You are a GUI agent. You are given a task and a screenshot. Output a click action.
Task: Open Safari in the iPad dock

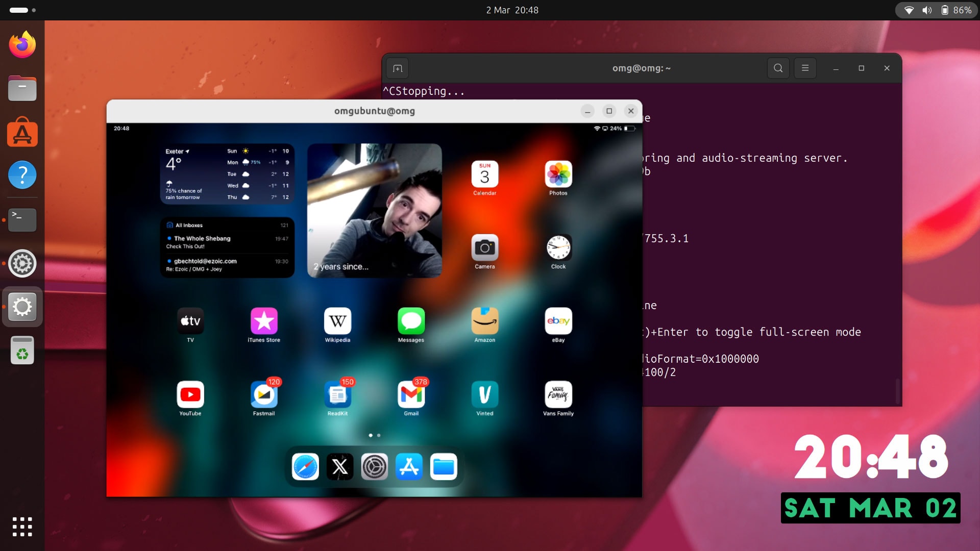(x=305, y=466)
